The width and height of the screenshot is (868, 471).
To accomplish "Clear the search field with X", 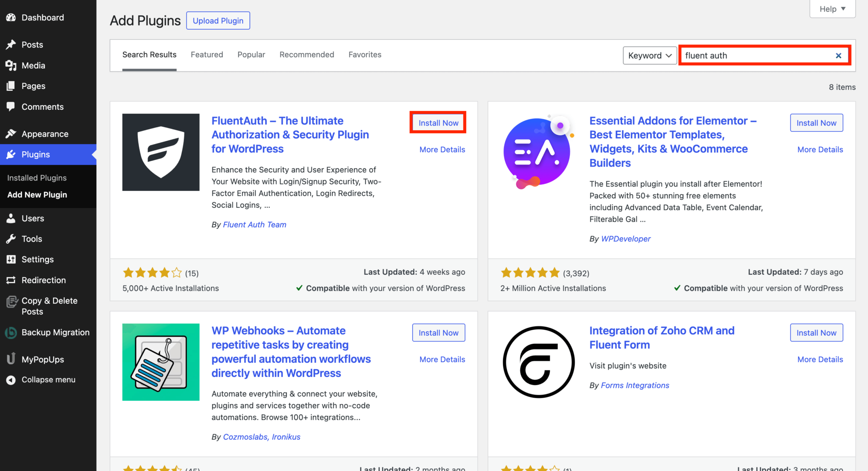I will [838, 56].
